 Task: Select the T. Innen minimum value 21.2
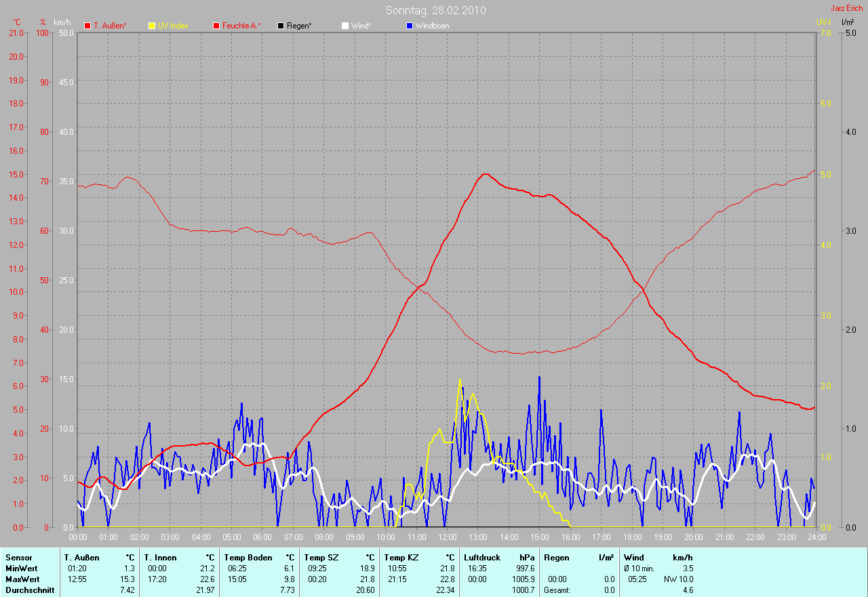[206, 569]
